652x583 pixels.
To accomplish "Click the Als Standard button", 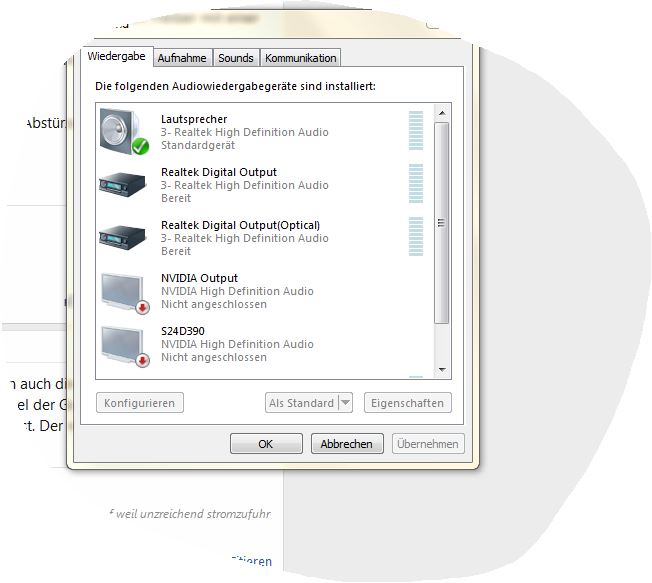I will (x=301, y=403).
